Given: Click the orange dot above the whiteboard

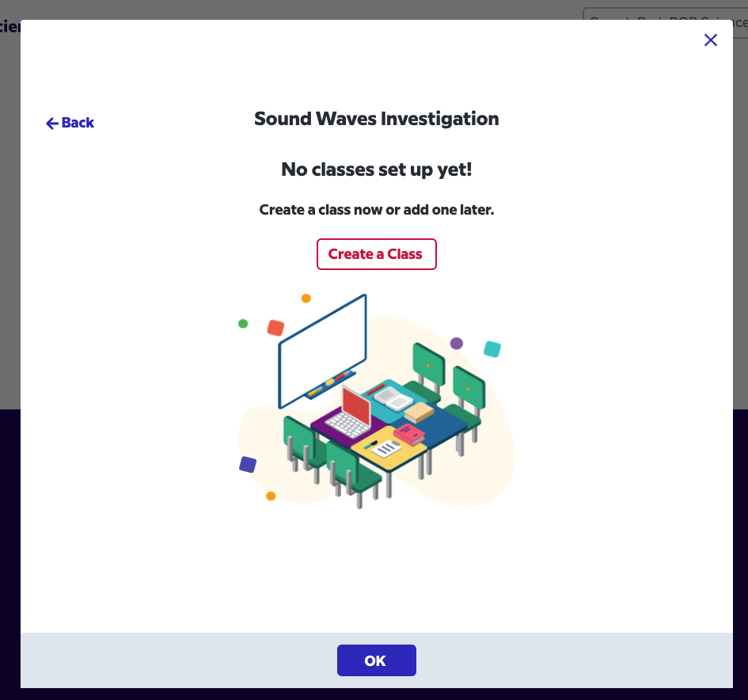Looking at the screenshot, I should 306,299.
